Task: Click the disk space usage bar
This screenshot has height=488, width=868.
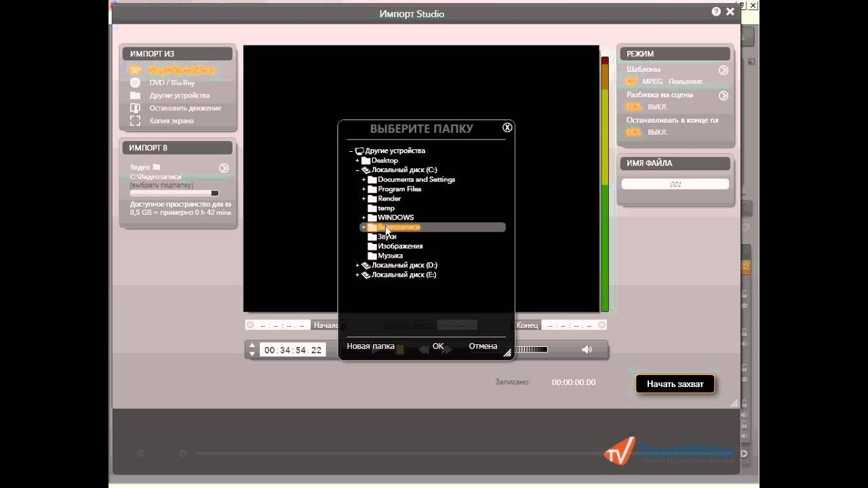Action: pos(174,193)
